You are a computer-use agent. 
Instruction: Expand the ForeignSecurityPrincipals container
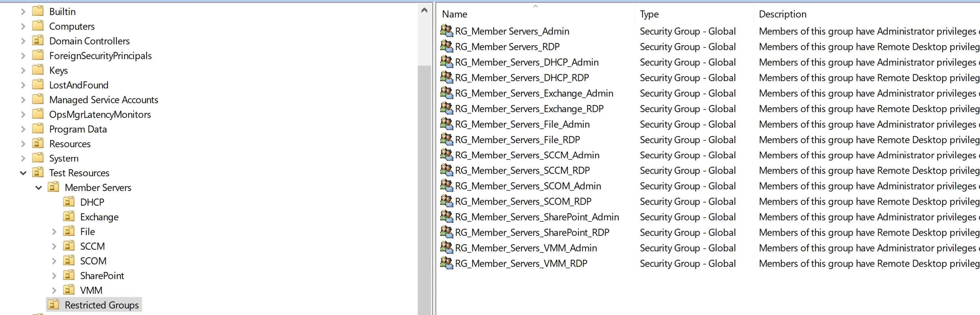point(23,55)
